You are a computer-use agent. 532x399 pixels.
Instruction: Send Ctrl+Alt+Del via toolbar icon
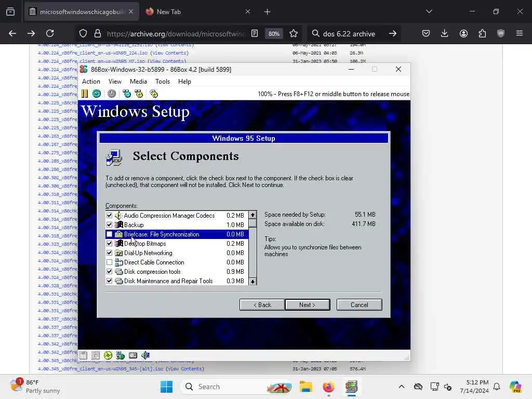127,94
